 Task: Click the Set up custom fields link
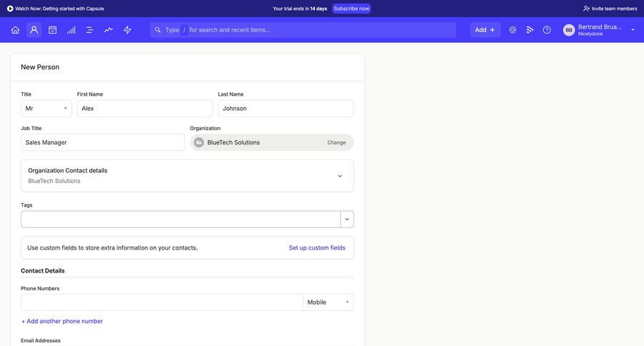(x=317, y=248)
